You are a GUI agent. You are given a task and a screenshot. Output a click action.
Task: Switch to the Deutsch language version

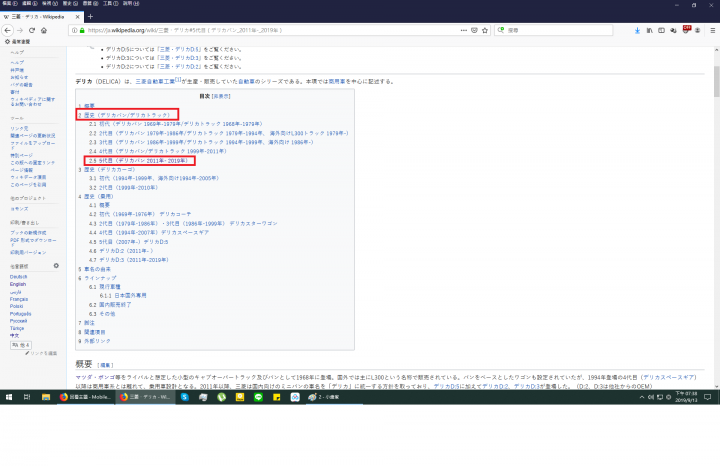[18, 277]
